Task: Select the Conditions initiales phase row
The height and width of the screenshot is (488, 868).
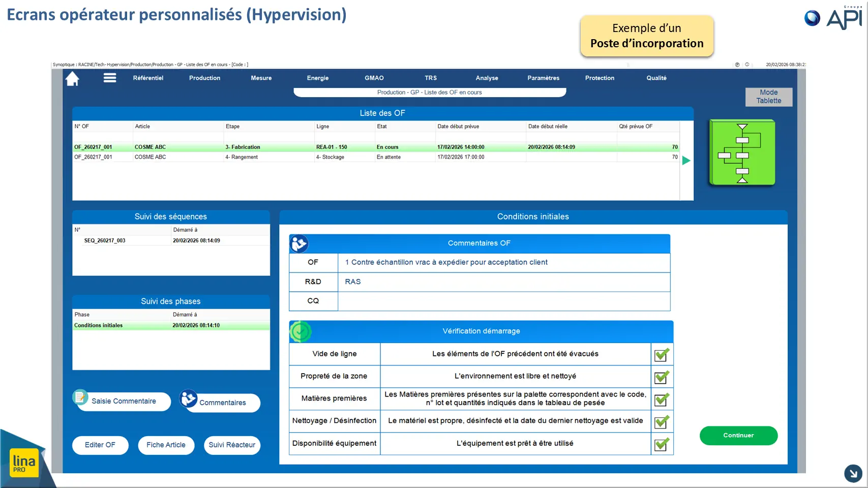Action: pyautogui.click(x=171, y=326)
